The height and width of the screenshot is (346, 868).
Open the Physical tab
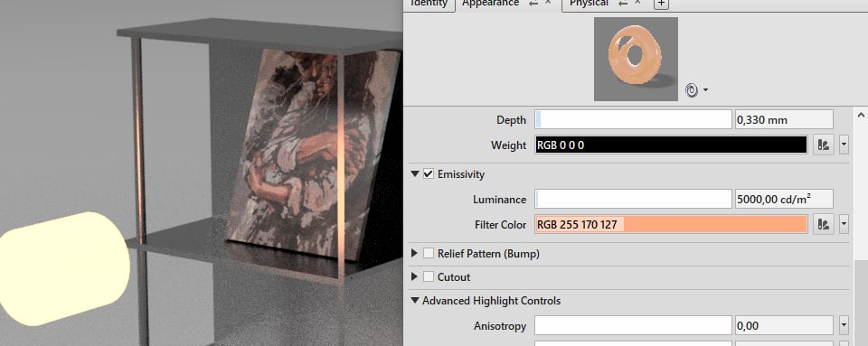[589, 4]
